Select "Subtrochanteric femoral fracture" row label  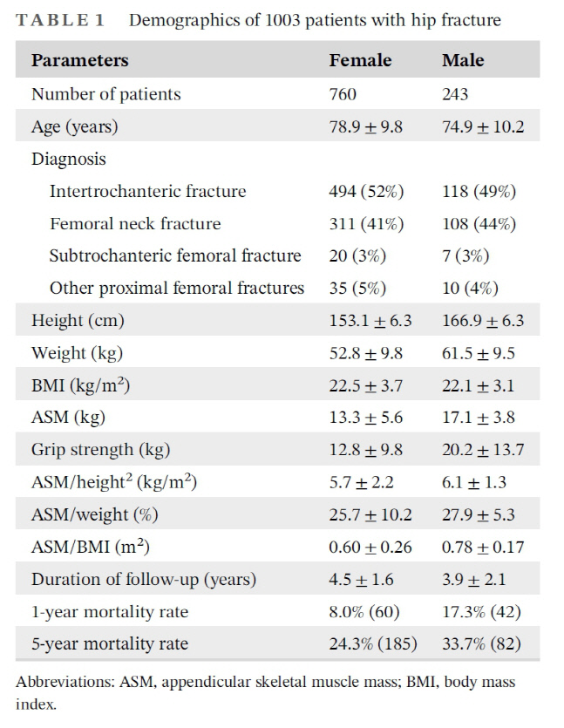pyautogui.click(x=175, y=255)
